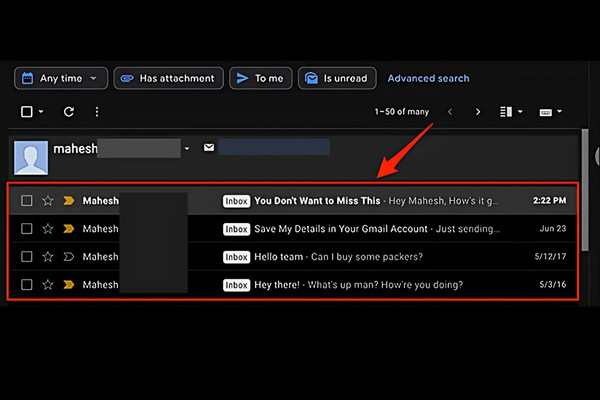Click the Inbox label on 'Hey there!' email
The height and width of the screenshot is (400, 600).
pos(236,285)
